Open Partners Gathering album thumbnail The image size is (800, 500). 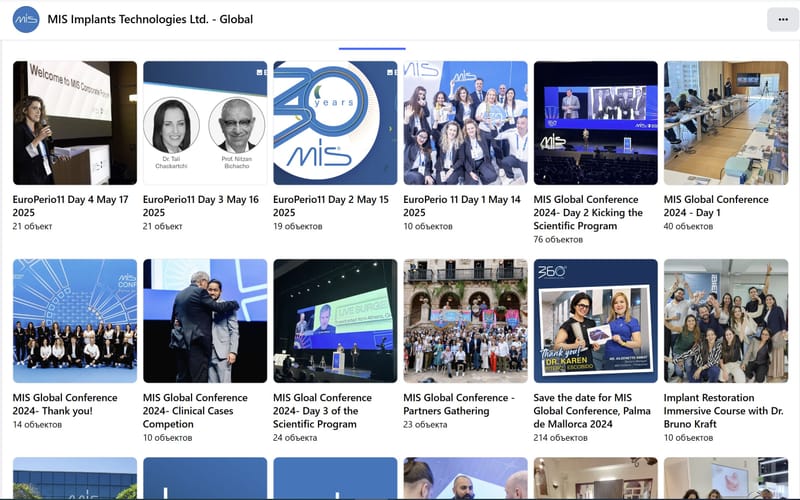coord(465,321)
